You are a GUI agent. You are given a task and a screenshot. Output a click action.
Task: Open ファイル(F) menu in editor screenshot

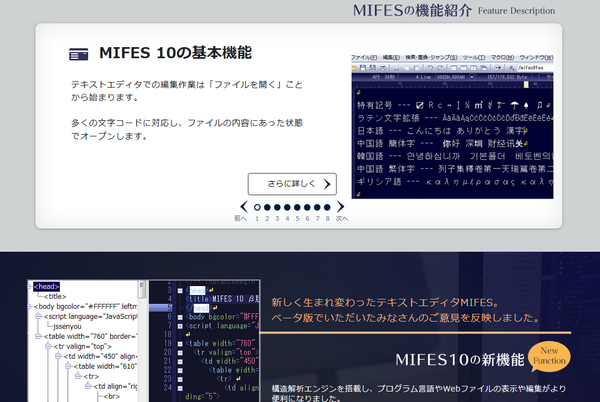[364, 57]
